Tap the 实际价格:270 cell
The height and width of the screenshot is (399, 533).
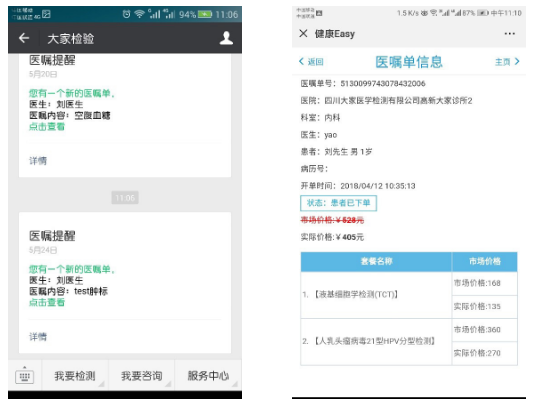tap(485, 353)
